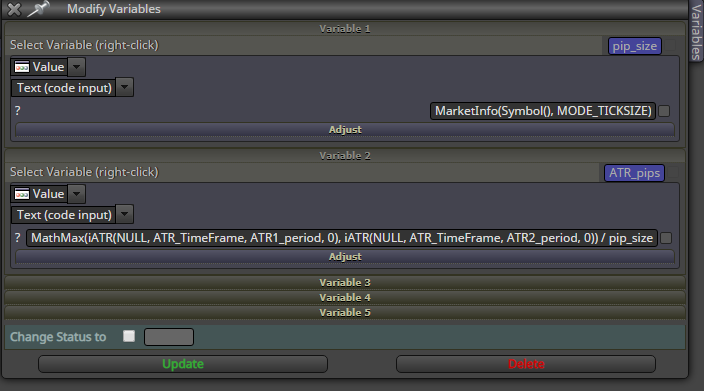This screenshot has height=391, width=704.
Task: Toggle checkbox beside MarketInfo code field
Action: (664, 111)
